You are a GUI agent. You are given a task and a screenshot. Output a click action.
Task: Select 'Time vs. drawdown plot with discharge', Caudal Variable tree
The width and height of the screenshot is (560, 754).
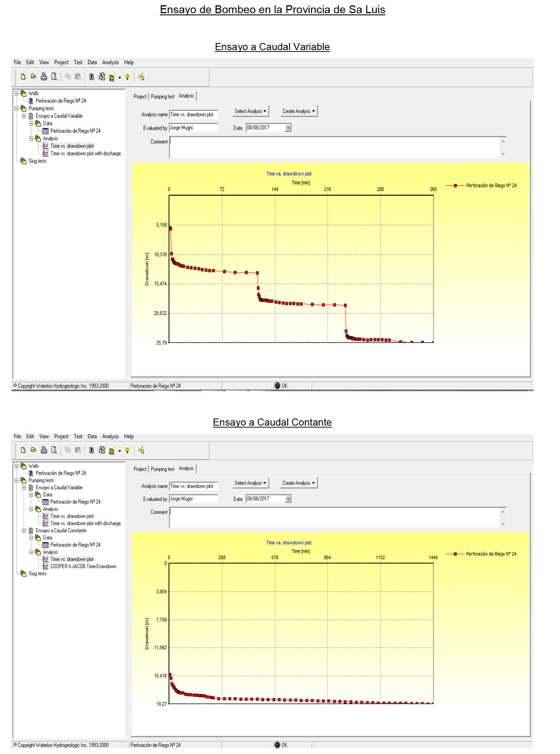click(x=86, y=154)
